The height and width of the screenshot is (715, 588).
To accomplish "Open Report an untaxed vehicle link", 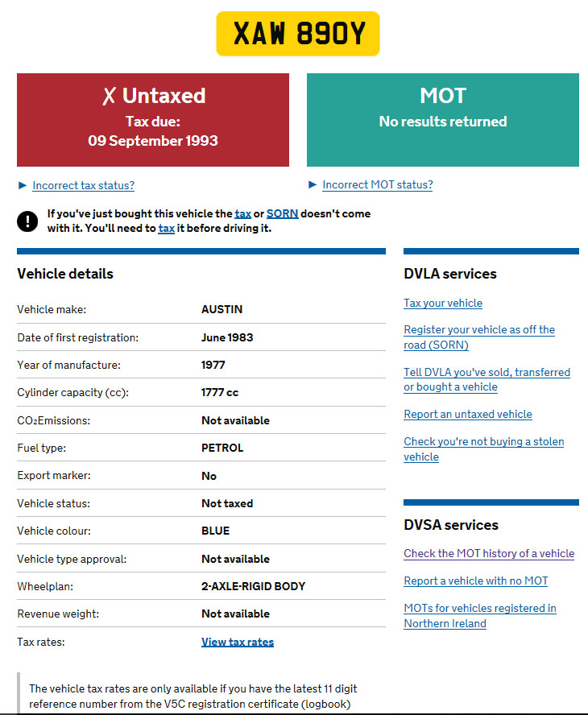I will click(468, 414).
